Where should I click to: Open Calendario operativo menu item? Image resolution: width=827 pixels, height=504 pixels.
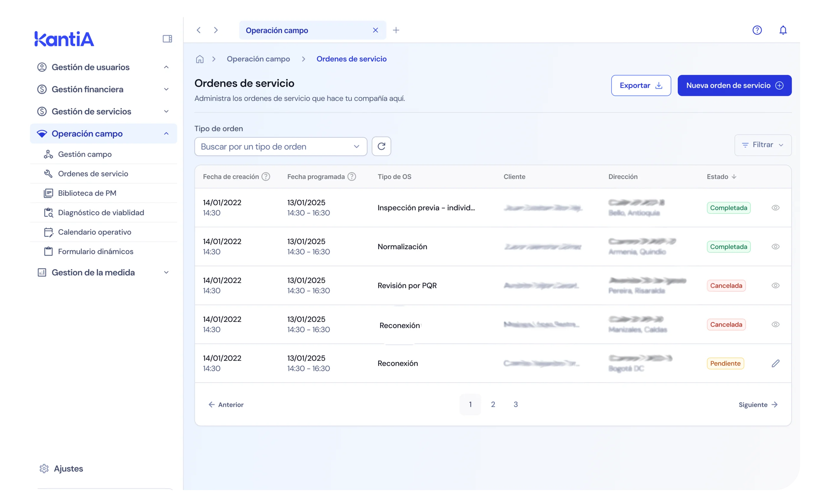94,232
